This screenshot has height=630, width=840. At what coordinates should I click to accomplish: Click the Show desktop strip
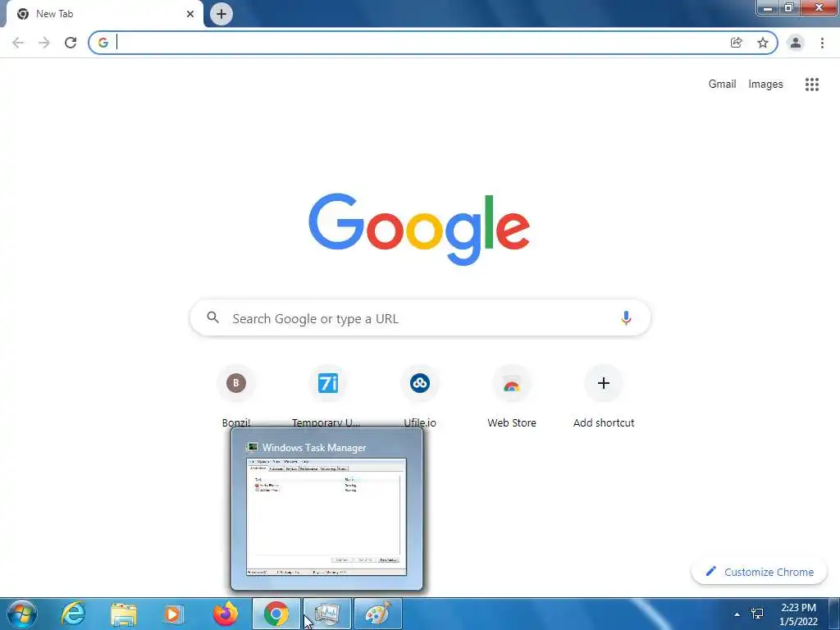pos(833,614)
